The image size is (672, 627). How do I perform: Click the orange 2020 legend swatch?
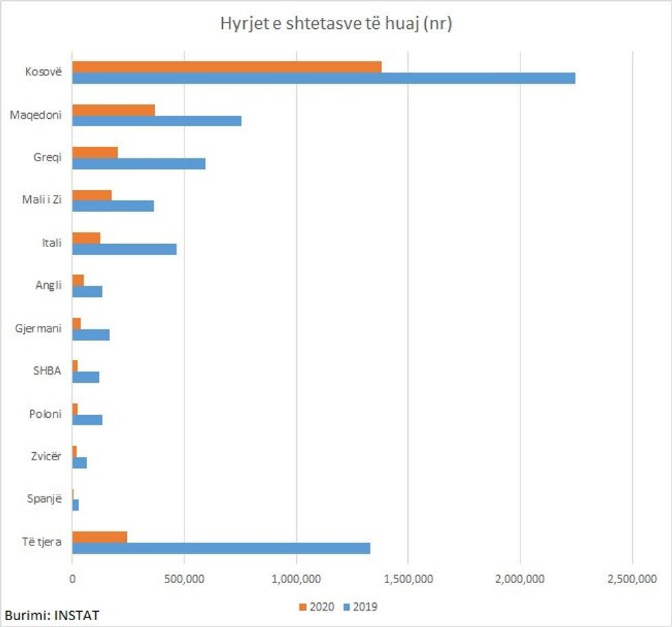303,606
